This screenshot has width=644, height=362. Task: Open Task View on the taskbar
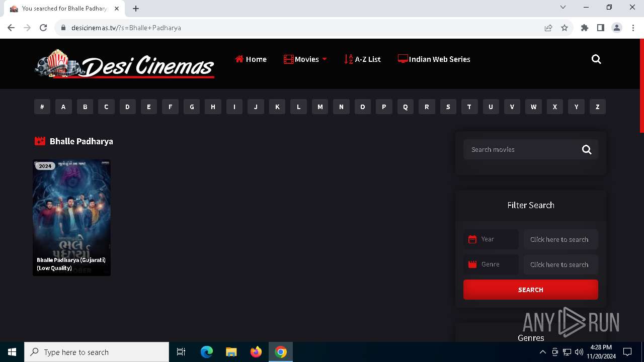(x=181, y=352)
